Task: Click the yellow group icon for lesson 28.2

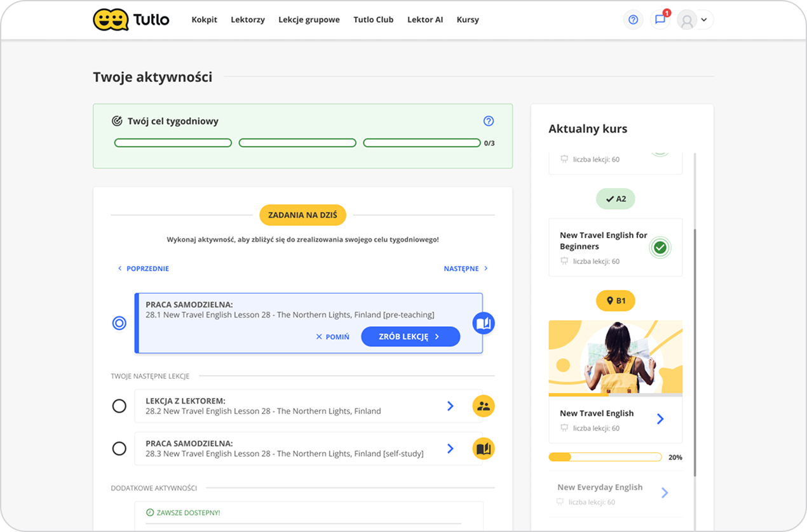Action: (x=484, y=406)
